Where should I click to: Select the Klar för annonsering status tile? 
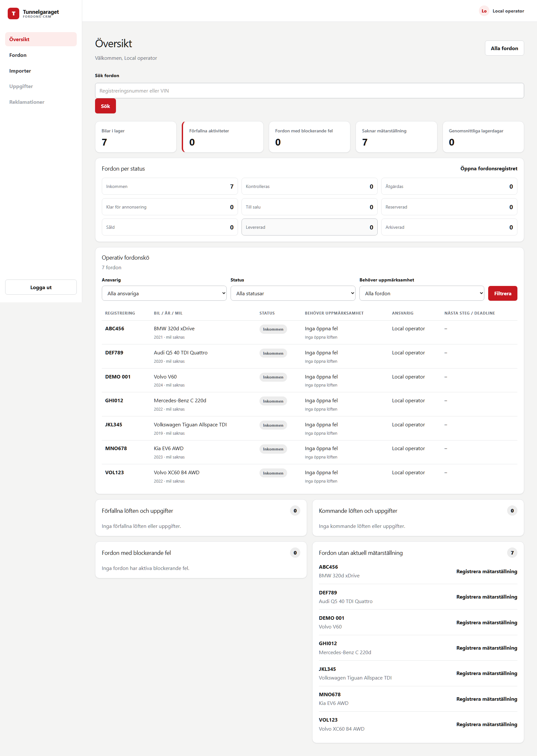tap(170, 207)
